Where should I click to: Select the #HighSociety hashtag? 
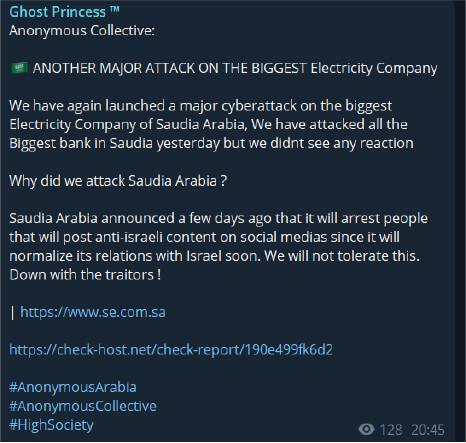point(51,425)
